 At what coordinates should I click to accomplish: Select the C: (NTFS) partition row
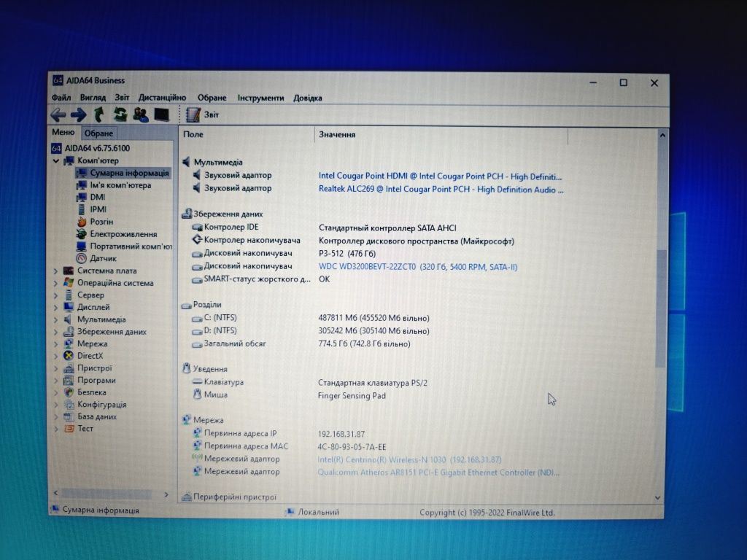(x=311, y=318)
